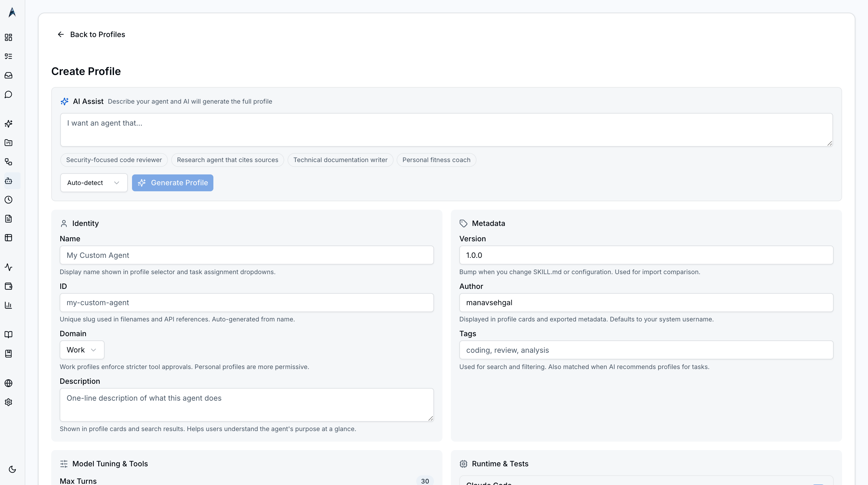Viewport: 868px width, 485px height.
Task: Click the Runtime & Tests heading
Action: tap(500, 464)
